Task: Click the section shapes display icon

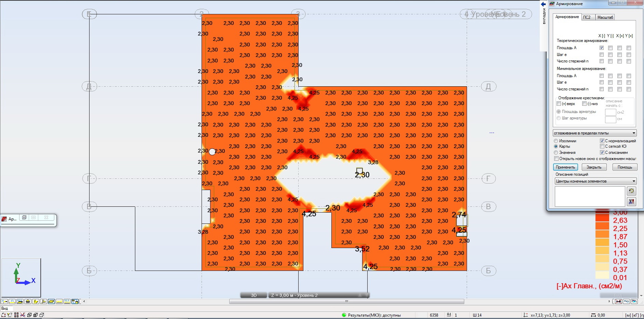Action: 36,301
